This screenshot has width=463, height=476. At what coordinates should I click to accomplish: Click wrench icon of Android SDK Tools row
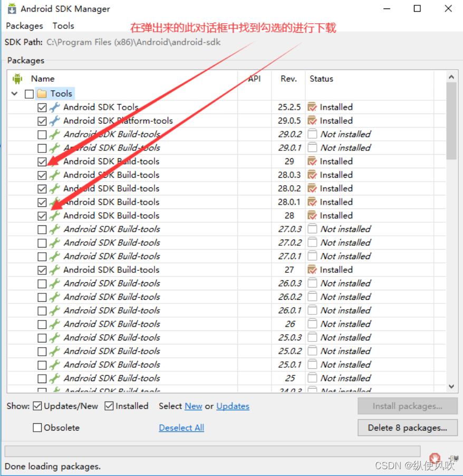click(55, 107)
